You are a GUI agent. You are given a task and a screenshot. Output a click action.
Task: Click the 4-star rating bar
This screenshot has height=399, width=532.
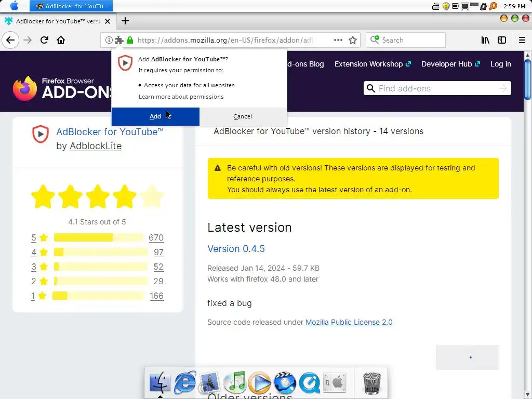101,252
